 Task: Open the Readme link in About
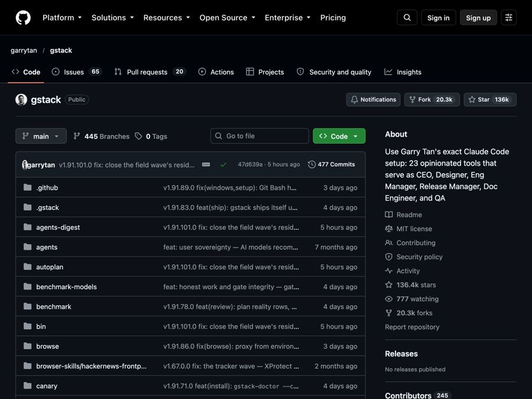tap(404, 215)
